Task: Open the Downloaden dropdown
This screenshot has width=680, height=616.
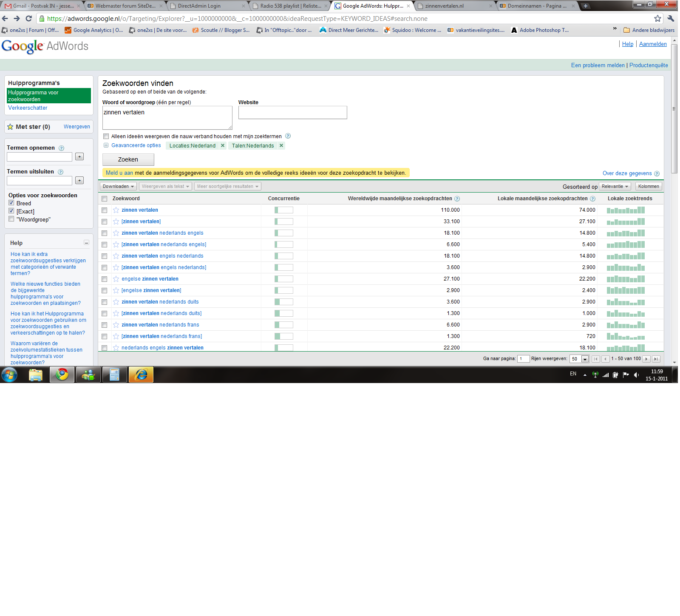Action: [x=119, y=186]
